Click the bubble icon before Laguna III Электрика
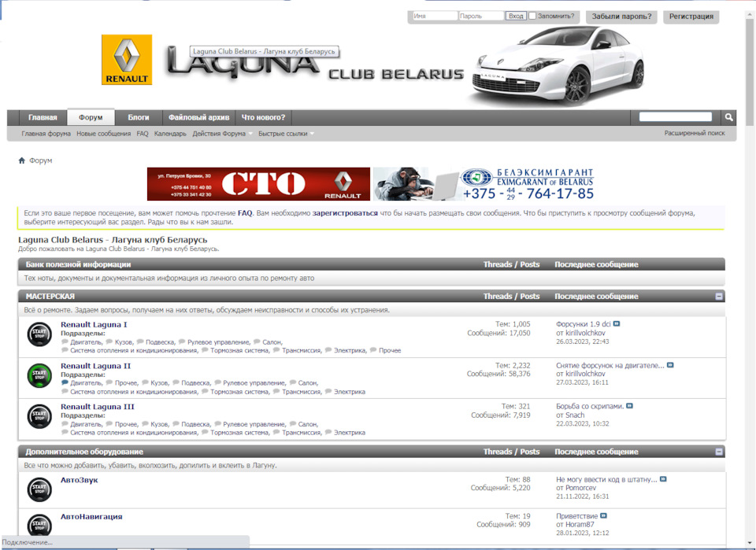This screenshot has width=756, height=550. (328, 433)
